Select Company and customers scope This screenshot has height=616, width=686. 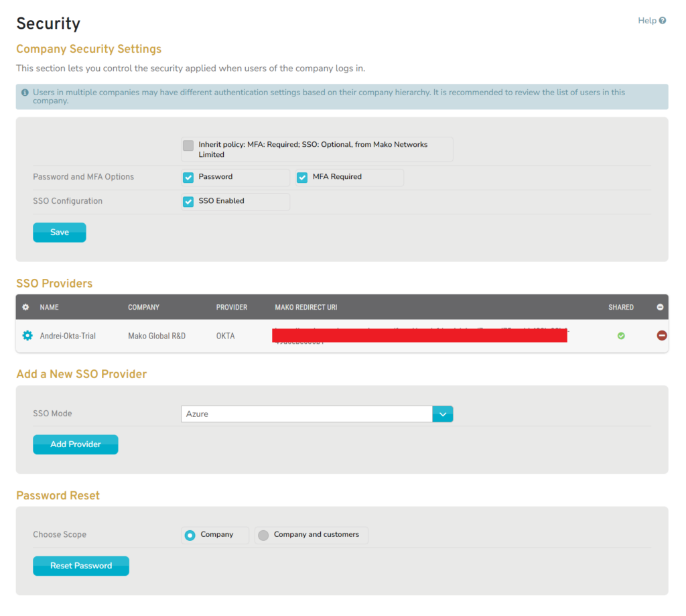(263, 535)
